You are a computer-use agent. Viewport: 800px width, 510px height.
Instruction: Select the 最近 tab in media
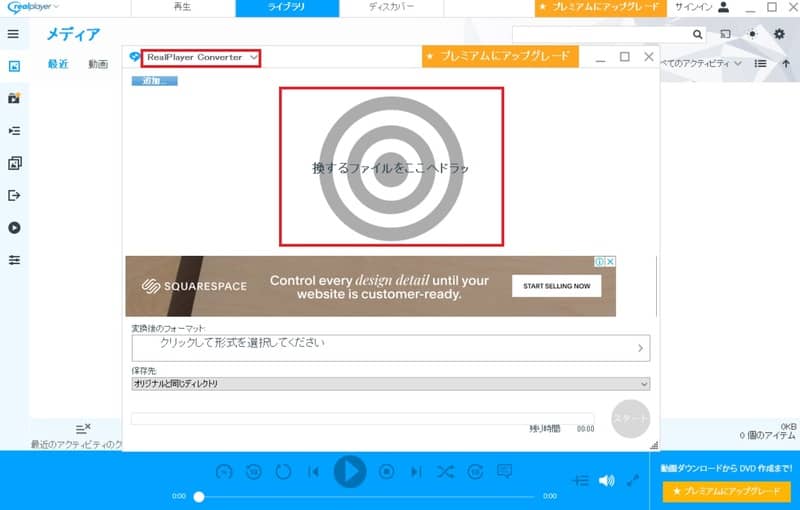[58, 64]
